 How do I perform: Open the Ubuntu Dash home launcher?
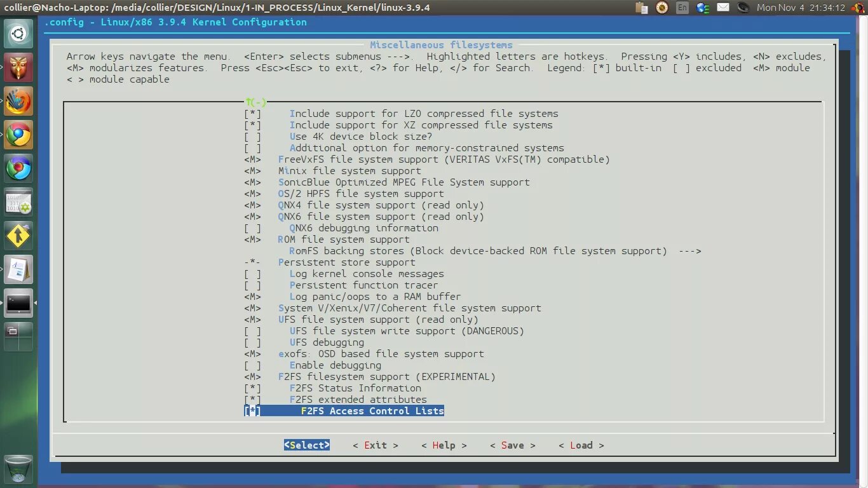click(x=18, y=34)
